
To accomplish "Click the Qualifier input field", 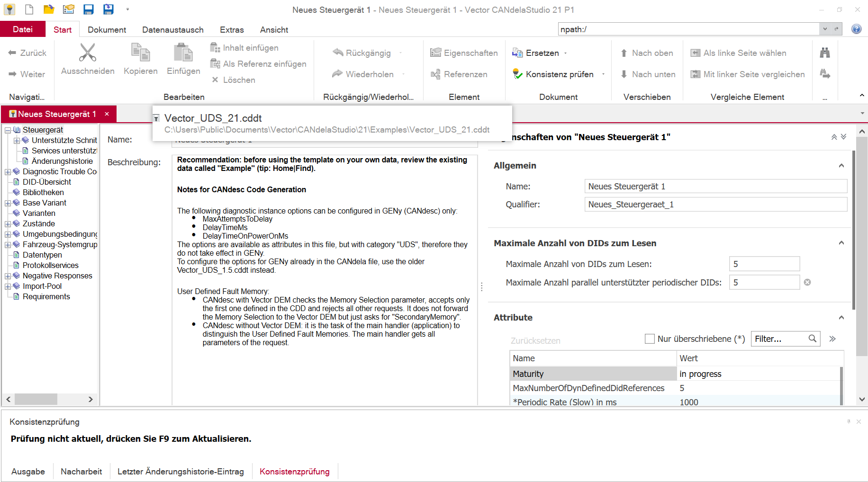I will (716, 205).
